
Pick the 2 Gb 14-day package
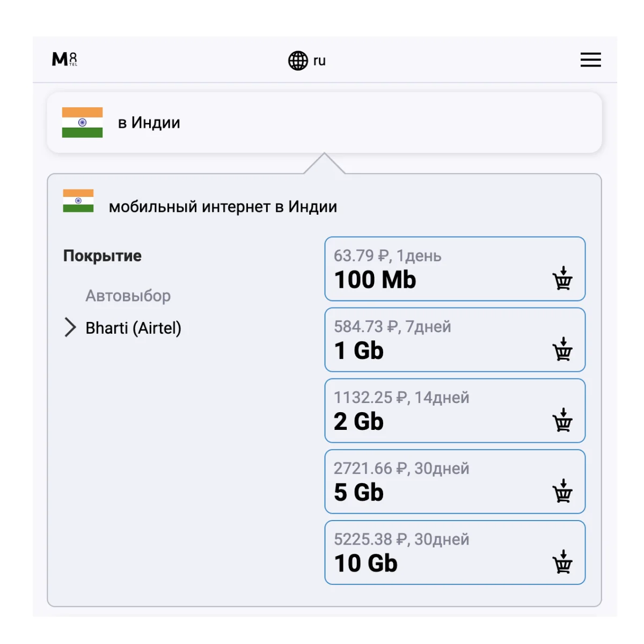(x=429, y=411)
